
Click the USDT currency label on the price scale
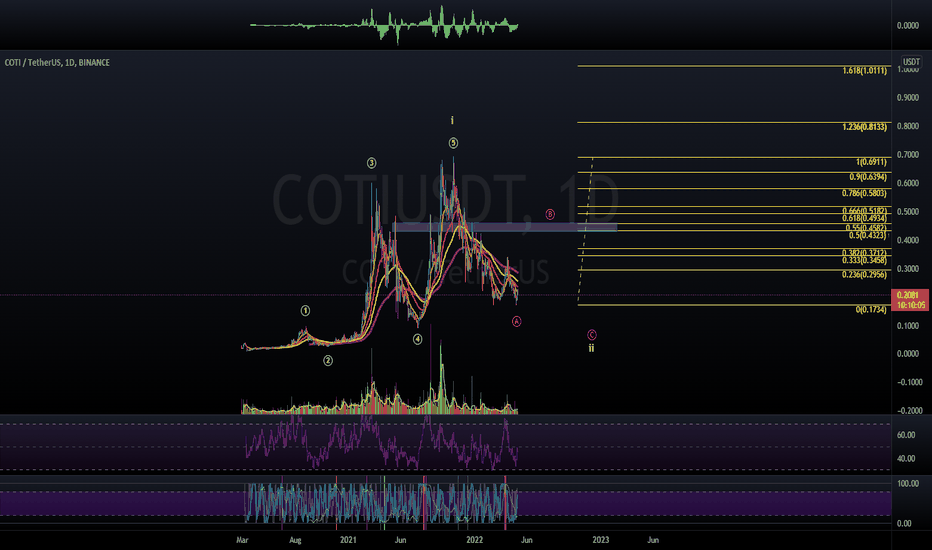point(911,62)
